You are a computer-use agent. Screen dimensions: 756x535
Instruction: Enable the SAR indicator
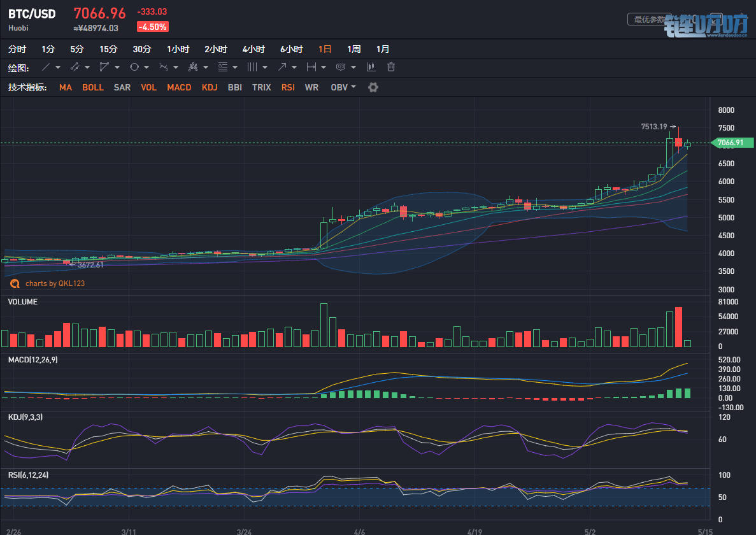[122, 87]
